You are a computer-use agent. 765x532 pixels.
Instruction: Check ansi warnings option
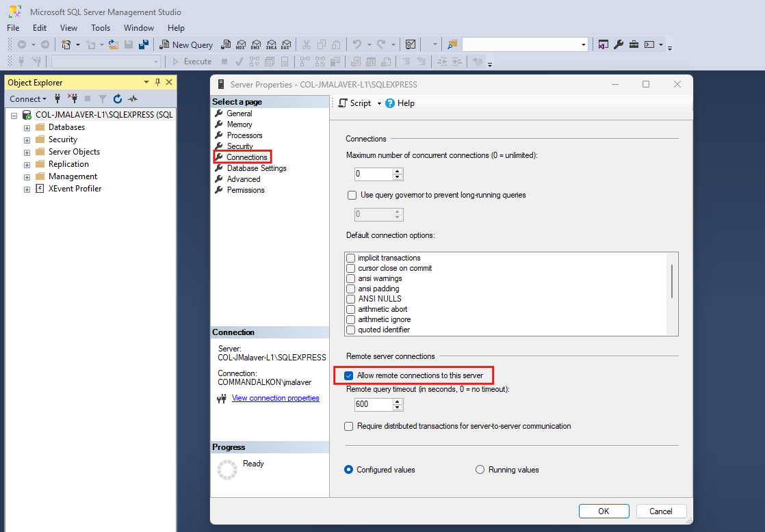point(350,278)
